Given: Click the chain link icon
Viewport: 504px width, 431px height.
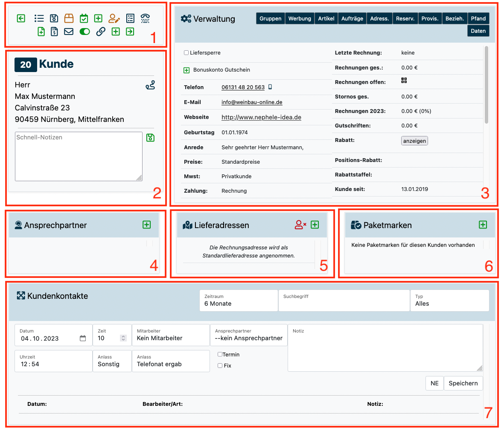Looking at the screenshot, I should point(101,32).
